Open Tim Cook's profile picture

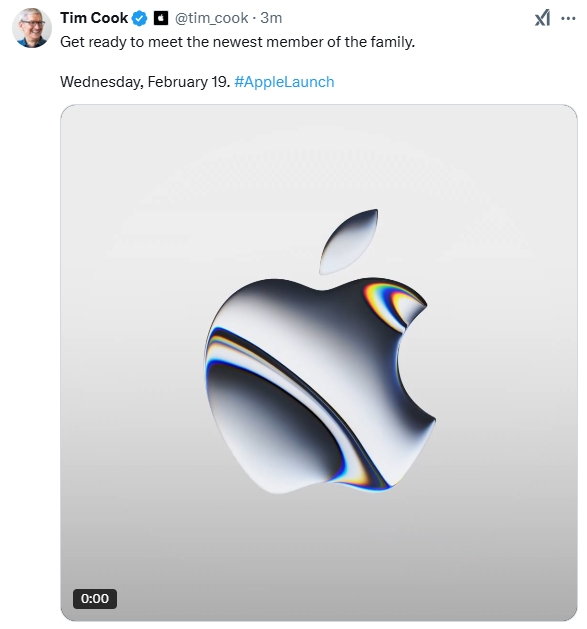tap(32, 28)
